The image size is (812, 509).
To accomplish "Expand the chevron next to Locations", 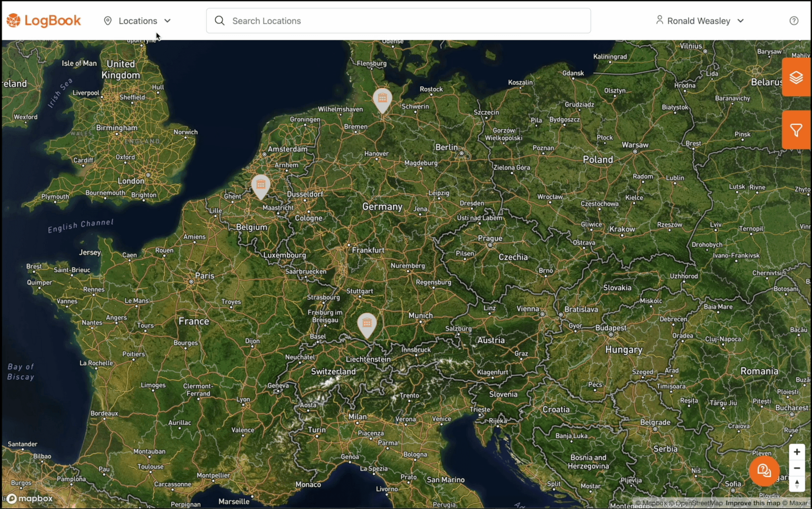I will click(x=168, y=21).
